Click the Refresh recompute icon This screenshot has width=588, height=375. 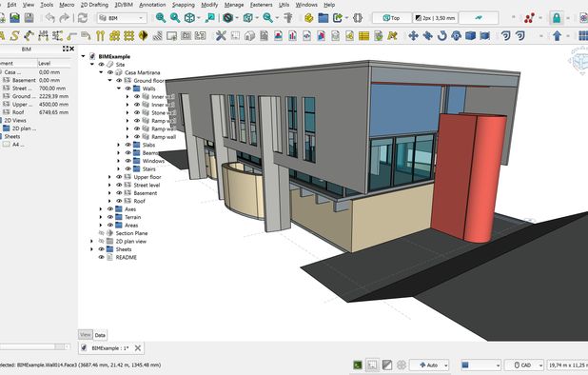click(x=83, y=18)
